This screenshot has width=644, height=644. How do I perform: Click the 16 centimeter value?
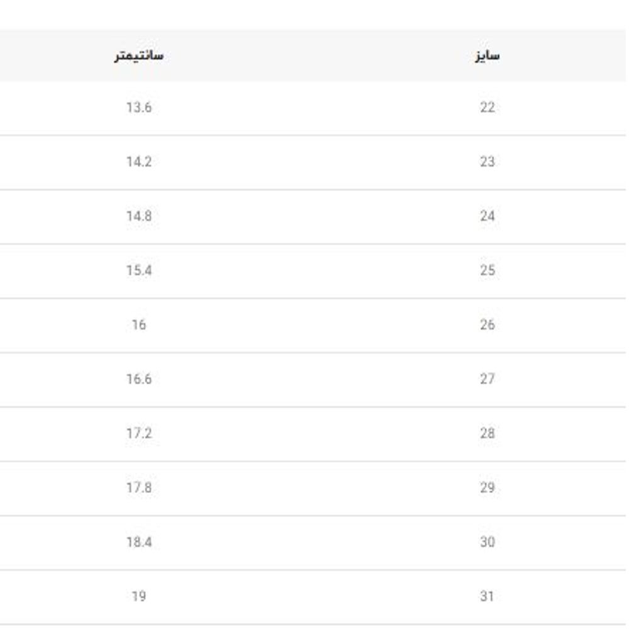pos(138,325)
